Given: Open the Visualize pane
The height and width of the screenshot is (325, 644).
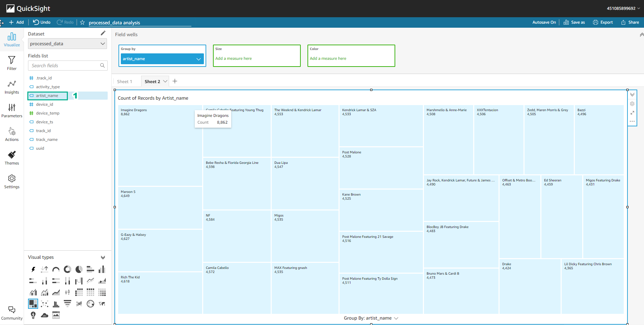Looking at the screenshot, I should tap(12, 40).
